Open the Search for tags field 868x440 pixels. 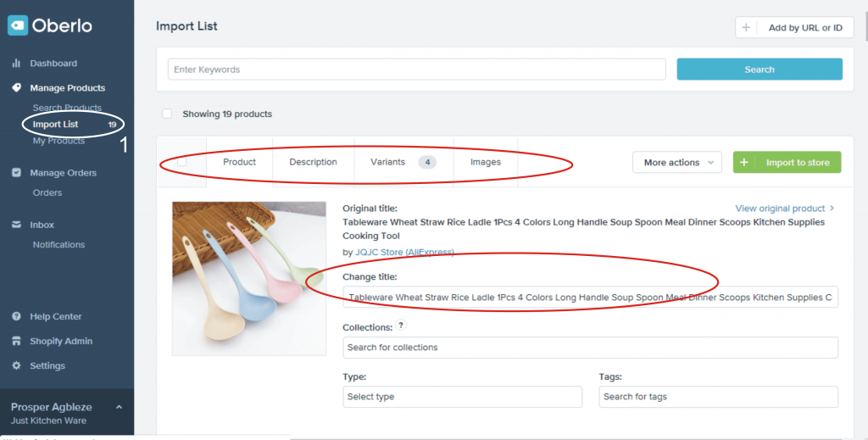click(x=719, y=397)
